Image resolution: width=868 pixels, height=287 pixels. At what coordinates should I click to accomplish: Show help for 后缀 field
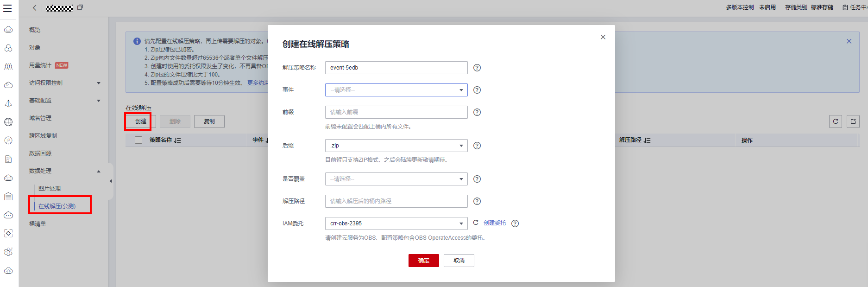pos(477,146)
